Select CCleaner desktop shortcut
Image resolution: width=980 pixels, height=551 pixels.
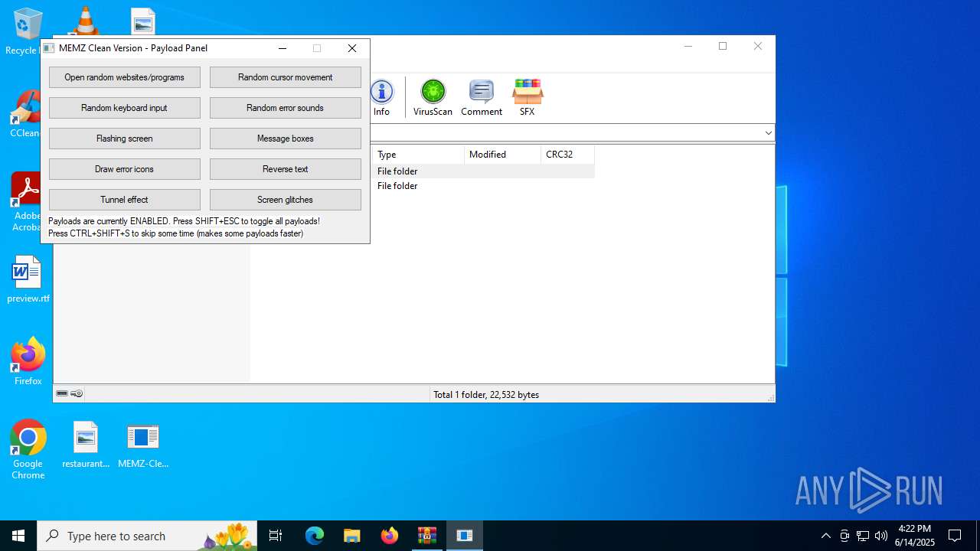(25, 115)
